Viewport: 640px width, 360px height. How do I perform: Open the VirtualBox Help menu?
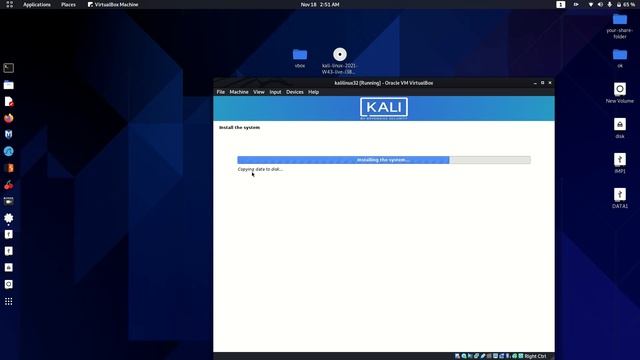313,92
